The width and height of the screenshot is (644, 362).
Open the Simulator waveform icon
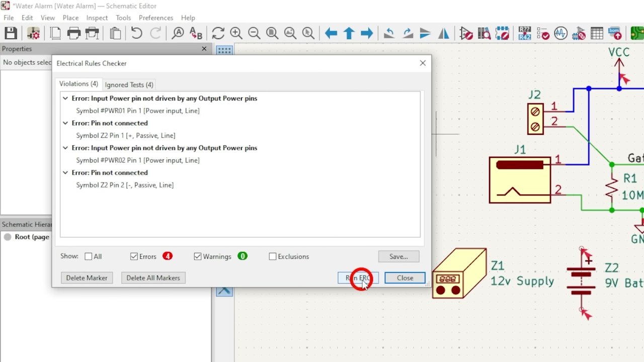pos(560,33)
